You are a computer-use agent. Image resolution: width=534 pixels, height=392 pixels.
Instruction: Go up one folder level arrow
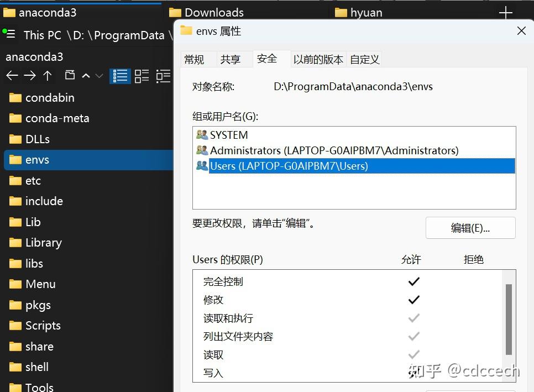click(48, 76)
